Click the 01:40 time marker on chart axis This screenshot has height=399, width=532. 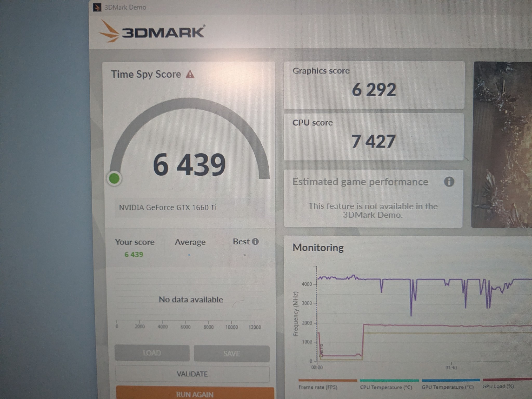tap(451, 368)
